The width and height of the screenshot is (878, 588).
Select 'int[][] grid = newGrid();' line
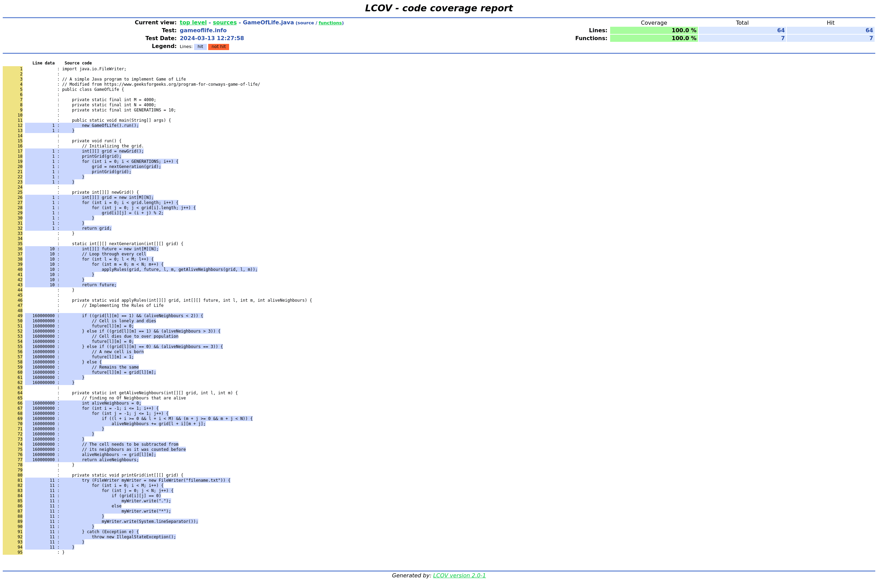click(112, 151)
